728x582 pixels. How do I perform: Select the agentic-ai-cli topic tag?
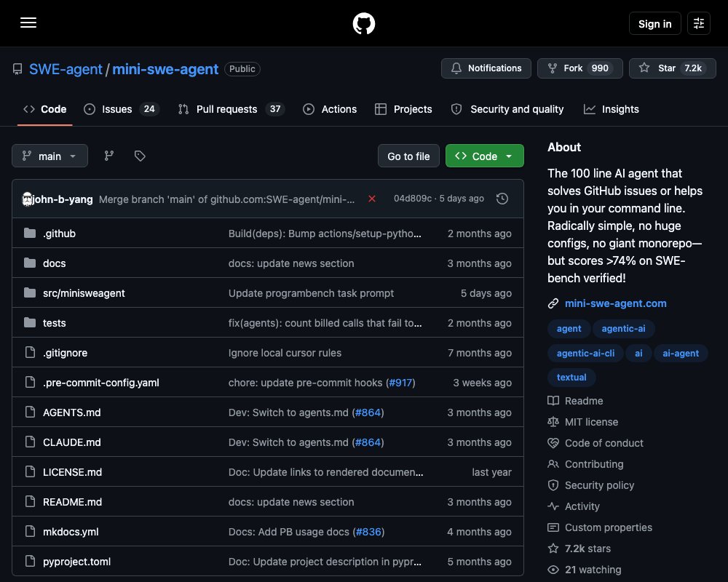click(x=585, y=353)
